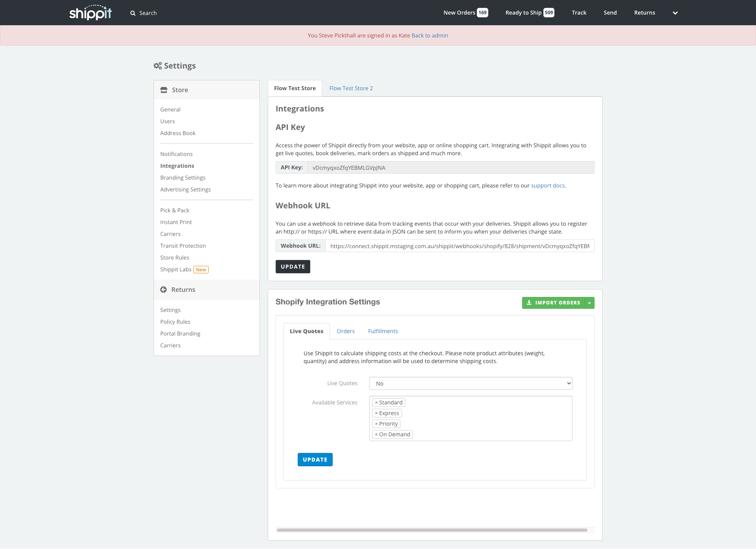Open the support docs link
This screenshot has height=549, width=756.
548,185
